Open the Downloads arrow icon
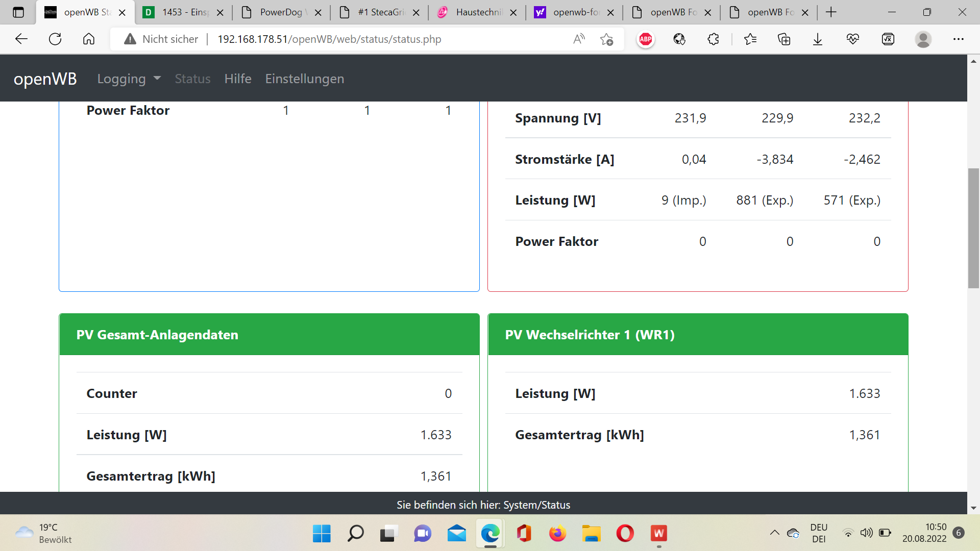 pos(818,39)
